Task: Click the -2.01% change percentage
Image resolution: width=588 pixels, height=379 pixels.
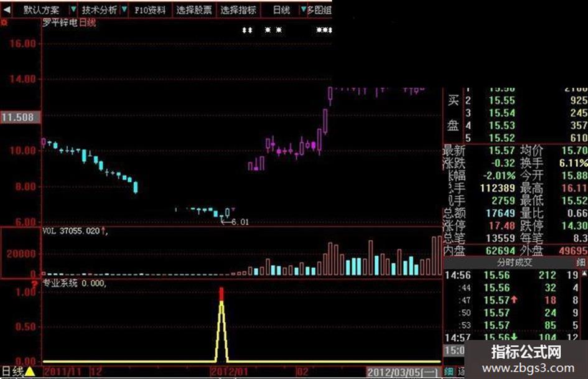Action: coord(499,175)
